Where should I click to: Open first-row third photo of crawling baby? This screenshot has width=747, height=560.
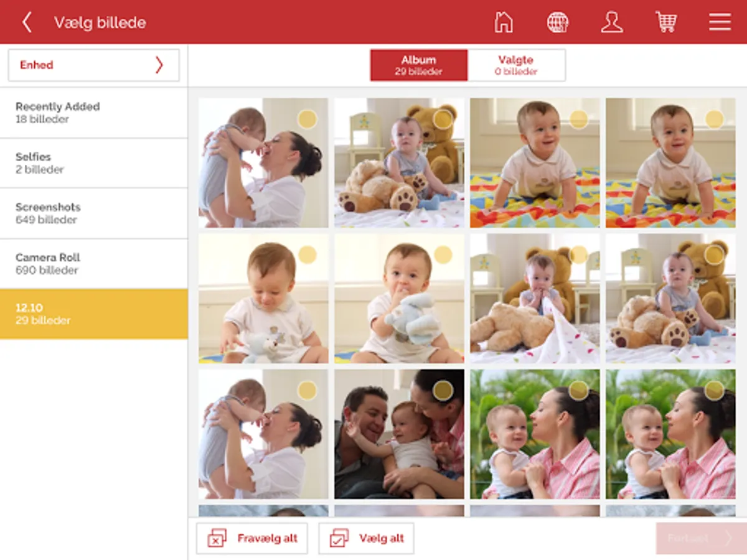tap(535, 163)
